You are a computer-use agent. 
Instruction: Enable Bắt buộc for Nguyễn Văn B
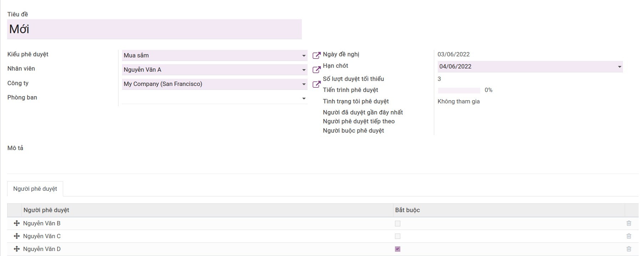click(x=397, y=224)
